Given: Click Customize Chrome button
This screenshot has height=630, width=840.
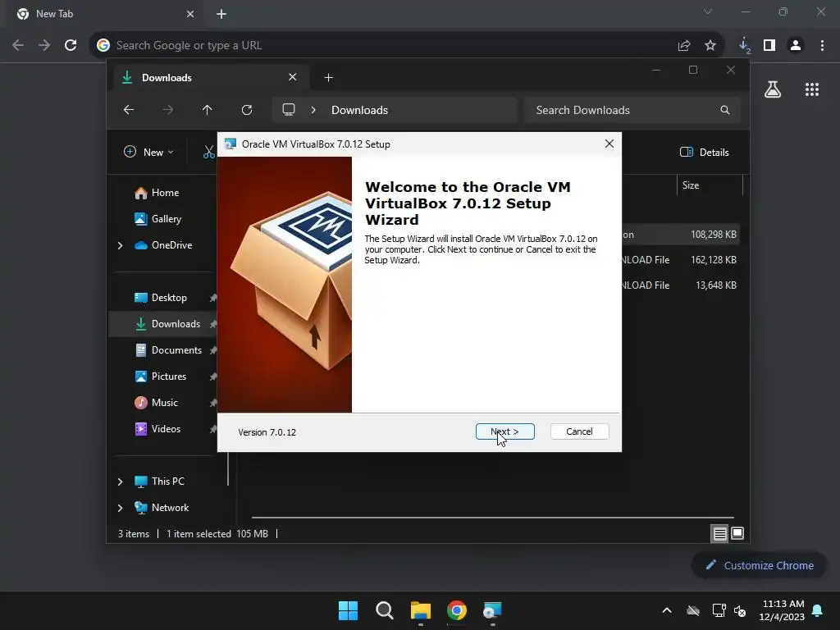Looking at the screenshot, I should 759,565.
